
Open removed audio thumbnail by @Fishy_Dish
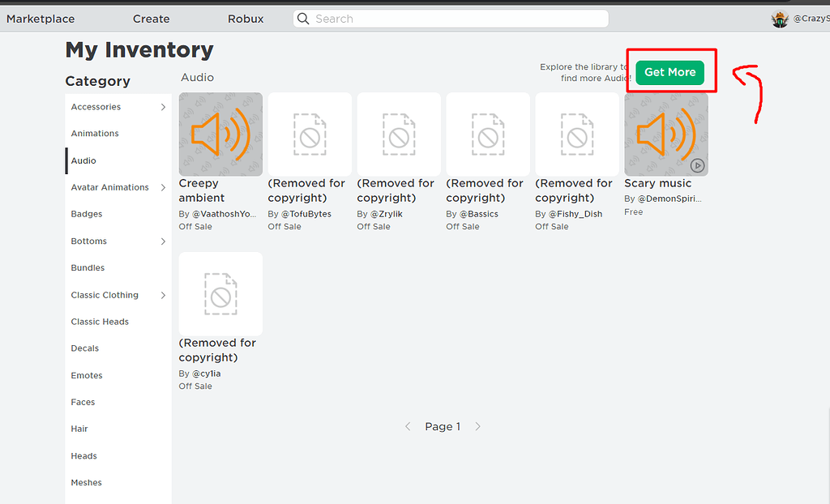point(577,135)
